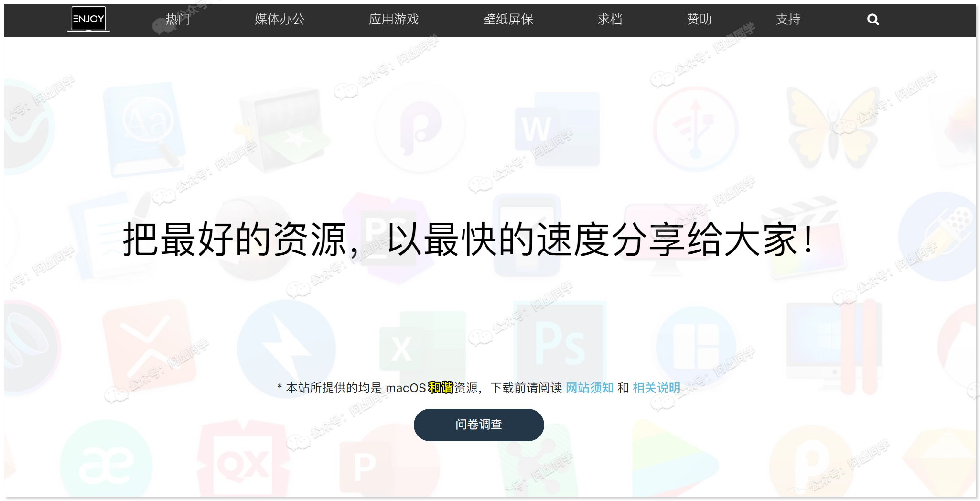Open the 热门 menu item
980x501 pixels.
click(x=178, y=19)
